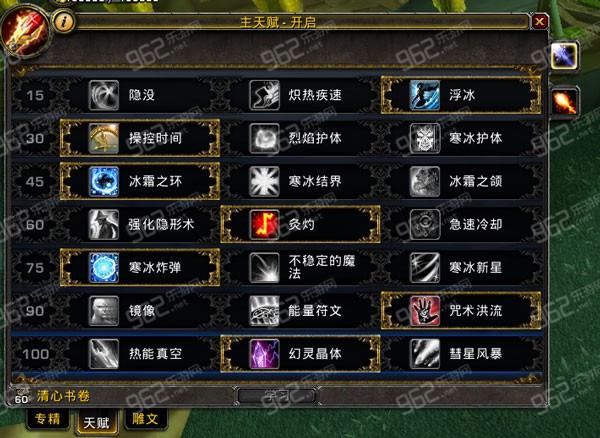Switch to the fire specialization side tab
600x438 pixels.
(x=564, y=102)
